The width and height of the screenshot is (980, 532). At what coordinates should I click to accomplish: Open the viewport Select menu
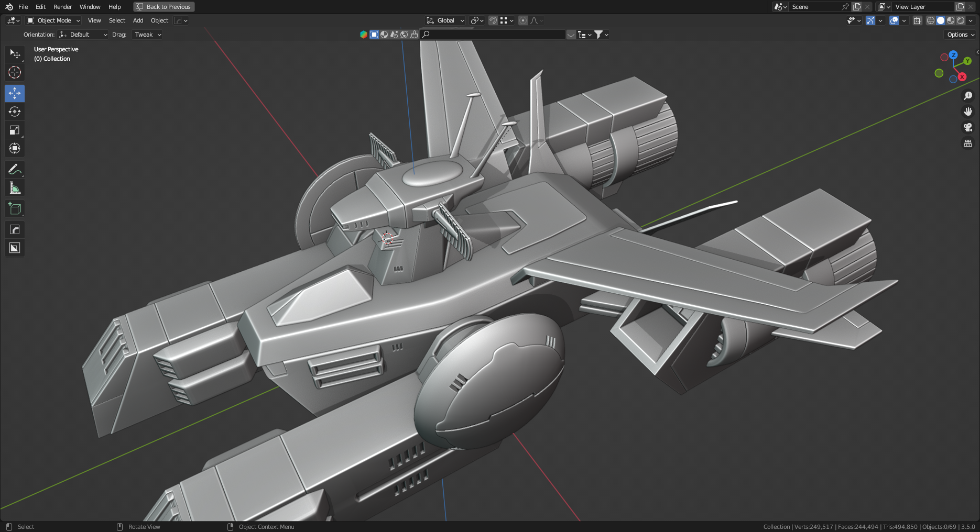tap(117, 20)
